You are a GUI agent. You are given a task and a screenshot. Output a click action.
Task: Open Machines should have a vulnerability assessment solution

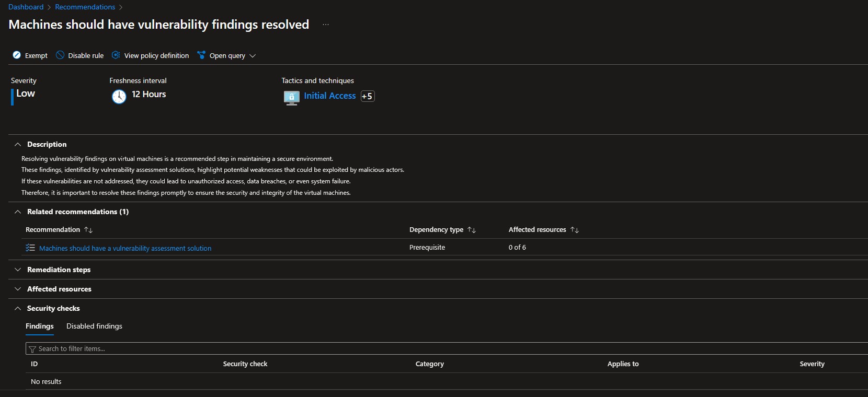[x=125, y=248]
